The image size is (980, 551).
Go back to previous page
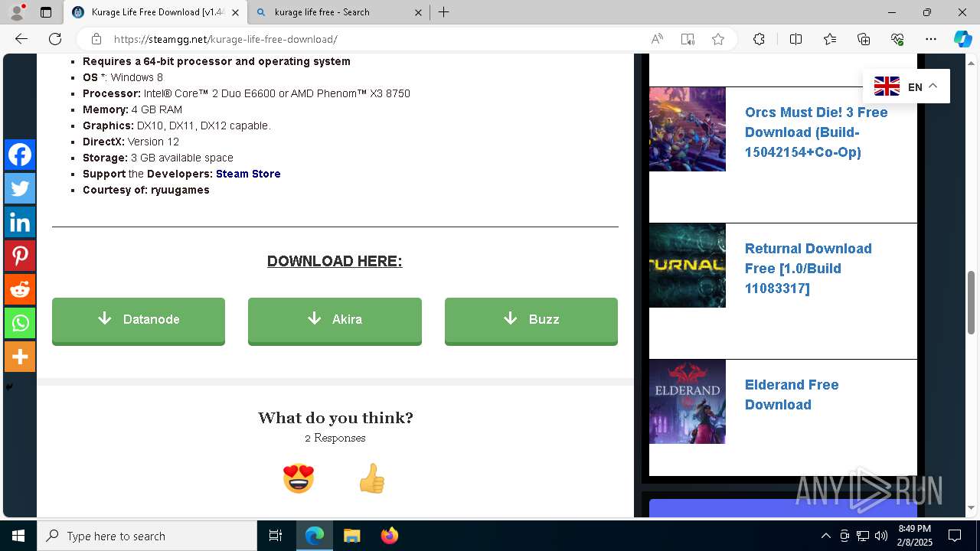21,39
